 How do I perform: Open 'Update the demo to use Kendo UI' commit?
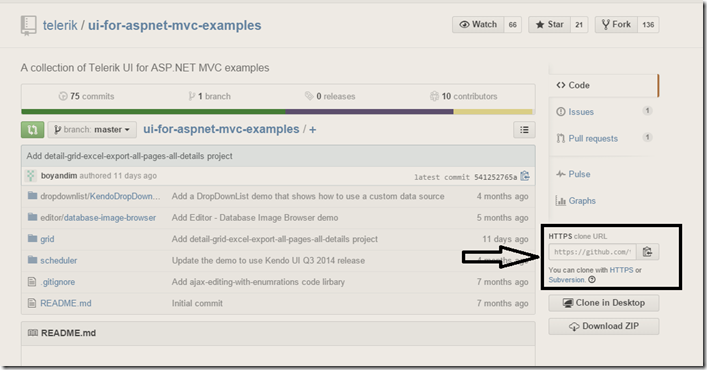pos(268,260)
